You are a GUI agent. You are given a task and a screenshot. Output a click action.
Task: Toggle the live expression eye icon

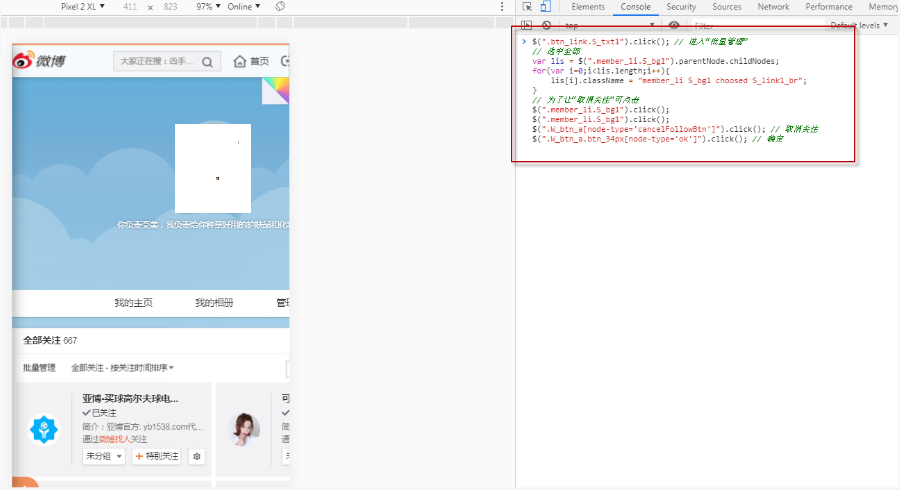pos(674,25)
